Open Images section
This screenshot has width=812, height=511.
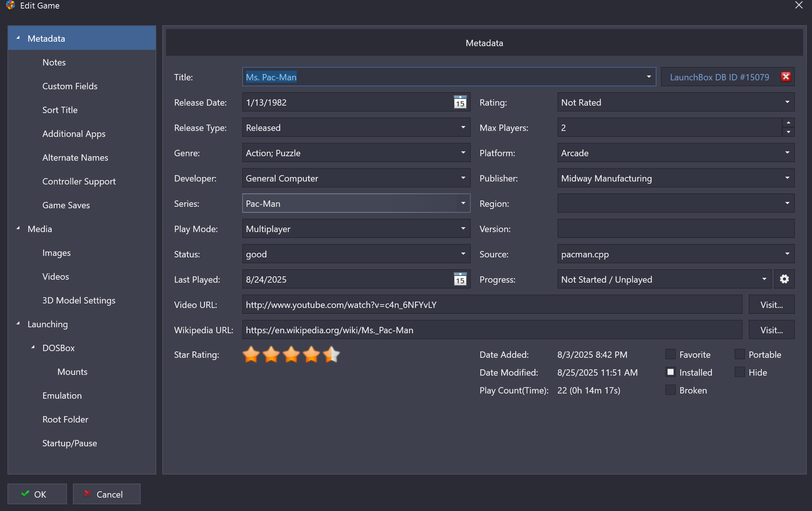[x=56, y=253]
